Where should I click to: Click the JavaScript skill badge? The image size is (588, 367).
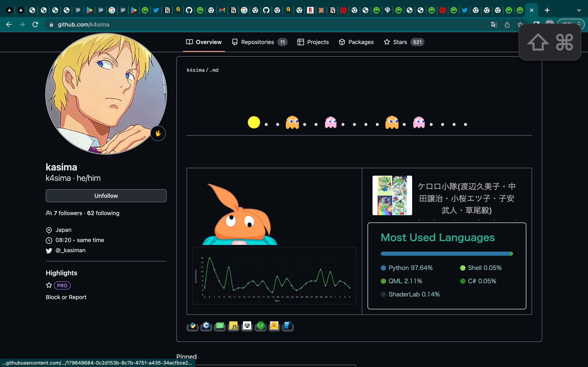click(234, 326)
